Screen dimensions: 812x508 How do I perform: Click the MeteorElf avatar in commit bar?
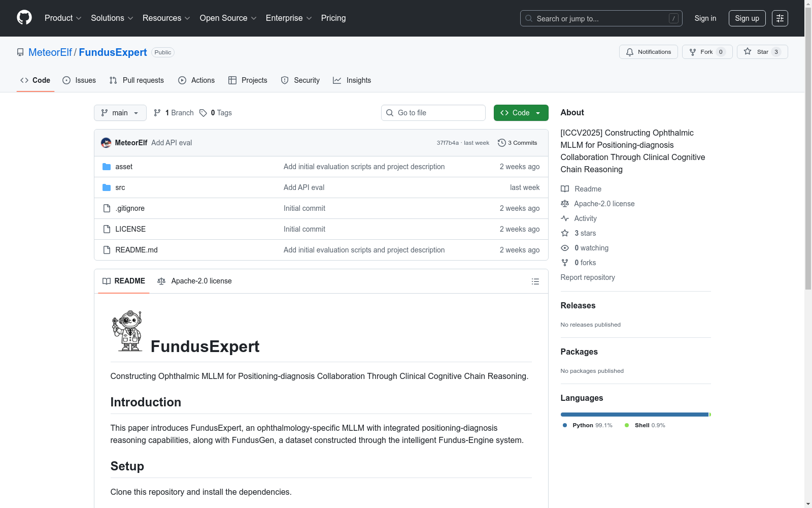[x=106, y=143]
